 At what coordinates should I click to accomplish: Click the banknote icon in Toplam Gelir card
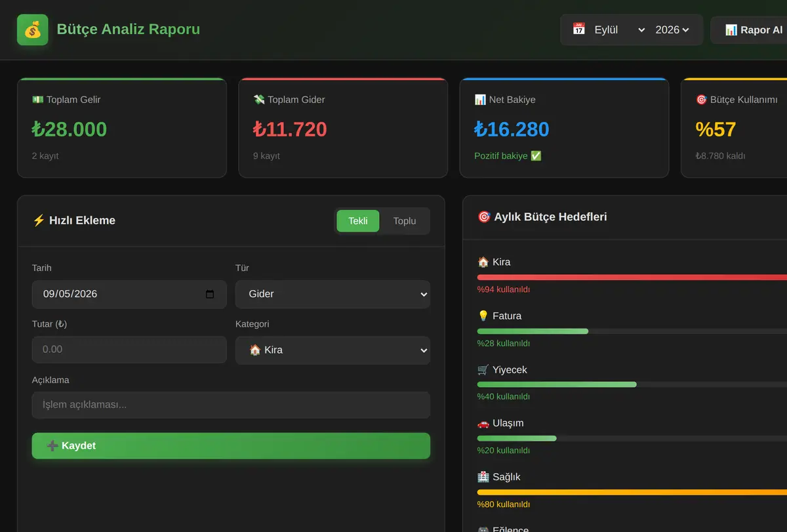(x=37, y=100)
